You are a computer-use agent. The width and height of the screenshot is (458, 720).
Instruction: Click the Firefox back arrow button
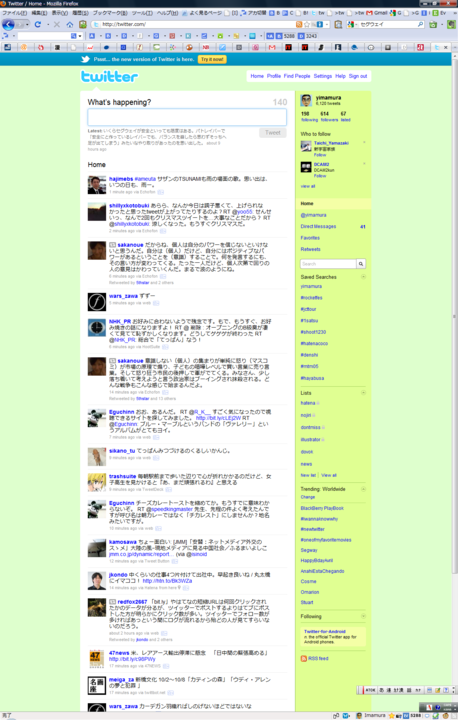8,24
